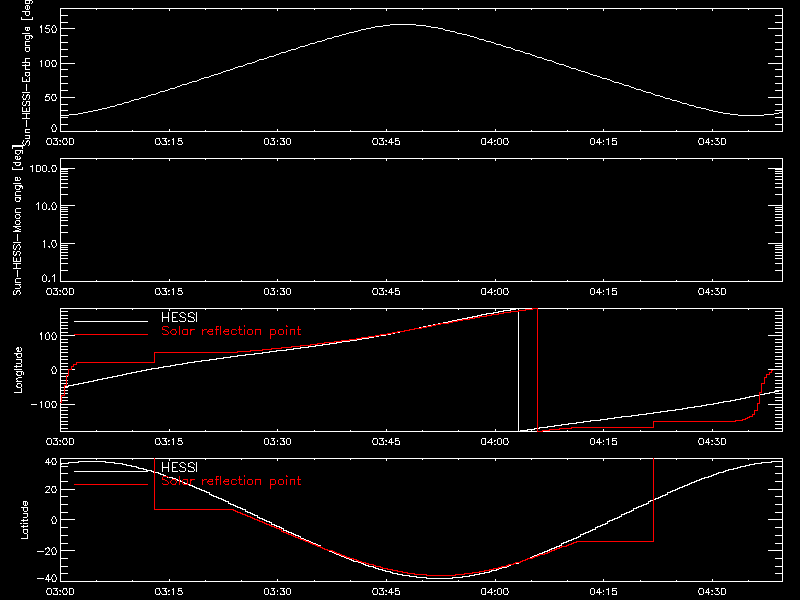Click the 04:00 label under the Longitude plot
Viewport: 800px width, 600px height.
click(495, 442)
